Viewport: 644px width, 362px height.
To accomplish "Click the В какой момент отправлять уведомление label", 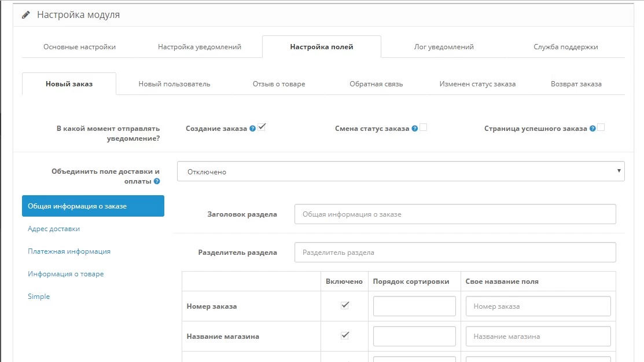I will (108, 134).
